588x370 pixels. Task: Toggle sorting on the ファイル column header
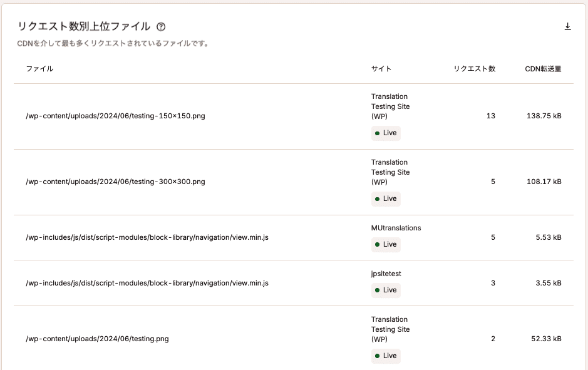(x=41, y=69)
